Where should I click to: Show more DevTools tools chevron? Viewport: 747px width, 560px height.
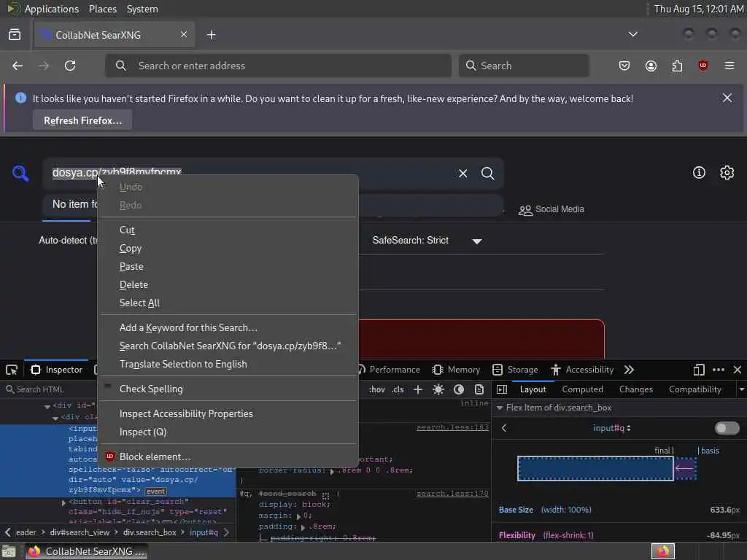[629, 370]
